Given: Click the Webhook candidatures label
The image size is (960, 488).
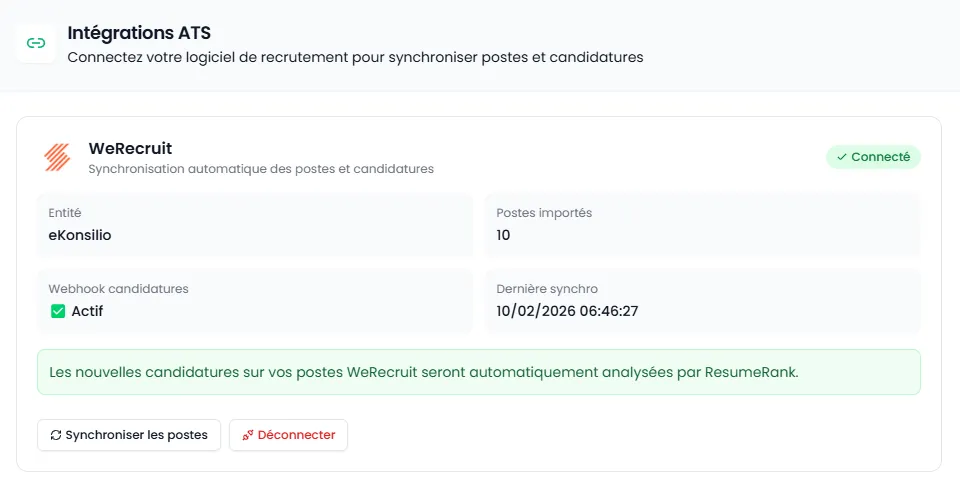Looking at the screenshot, I should coord(118,289).
